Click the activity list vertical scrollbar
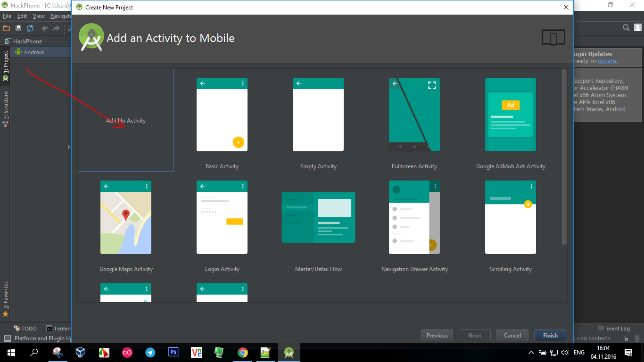644x362 pixels. (x=564, y=157)
